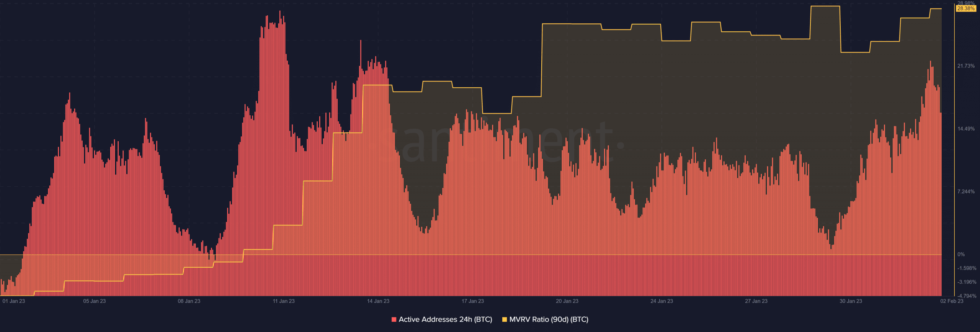Click the highlighted 28.38% current value tag
The height and width of the screenshot is (332, 980).
tap(966, 8)
